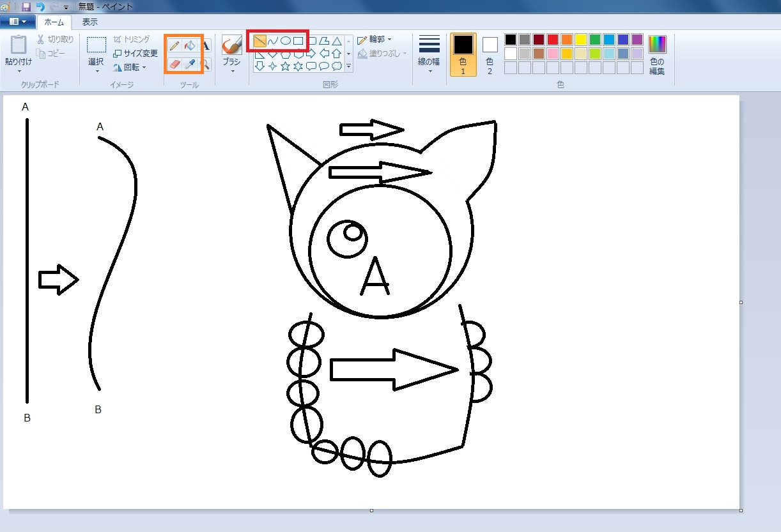Click the Undo arrow icon

(x=40, y=6)
